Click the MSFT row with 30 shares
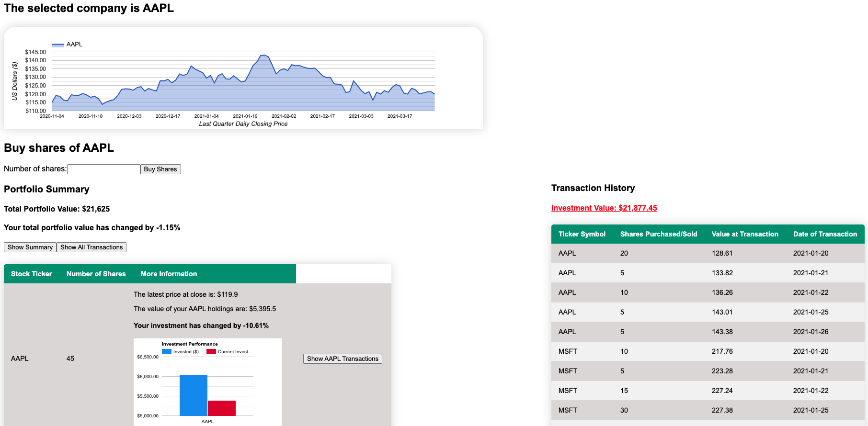868x426 pixels. tap(708, 410)
